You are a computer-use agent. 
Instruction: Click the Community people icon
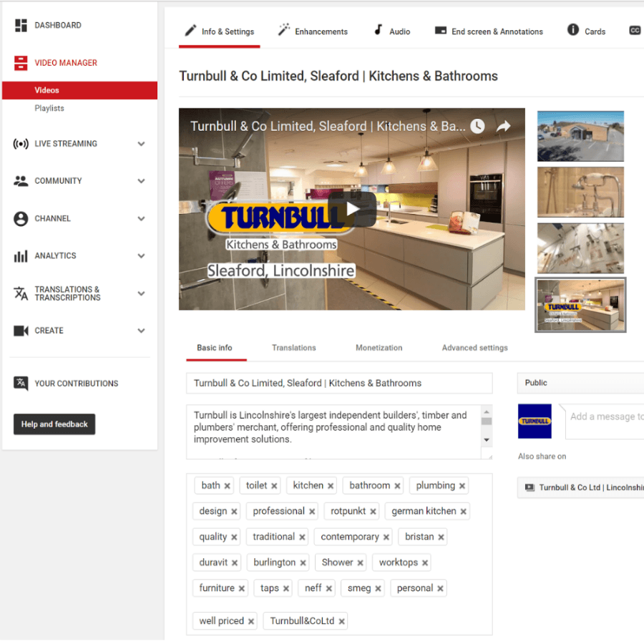(x=21, y=181)
